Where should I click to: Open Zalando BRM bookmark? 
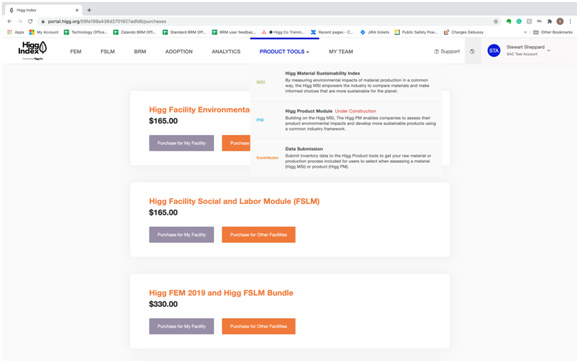point(134,32)
